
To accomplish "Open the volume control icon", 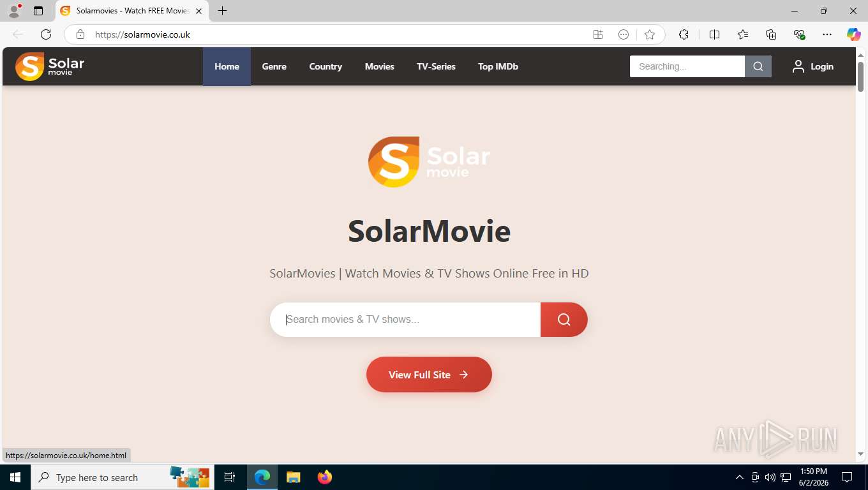I will tap(770, 477).
